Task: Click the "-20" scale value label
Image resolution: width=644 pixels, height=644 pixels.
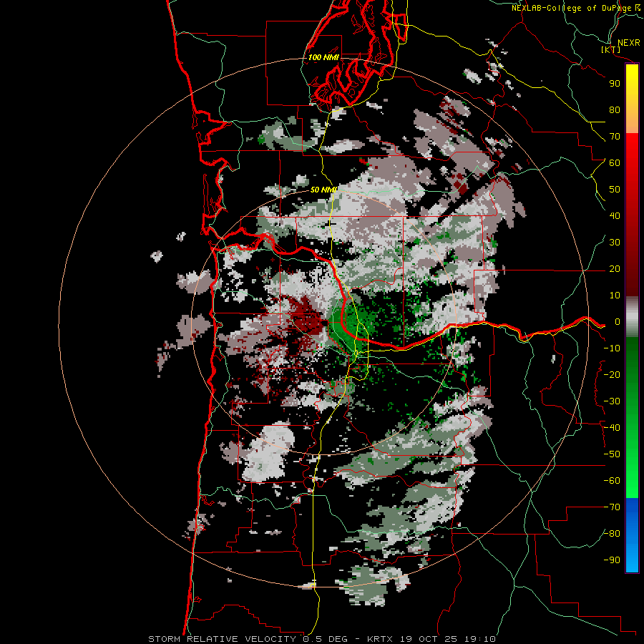Action: [612, 374]
